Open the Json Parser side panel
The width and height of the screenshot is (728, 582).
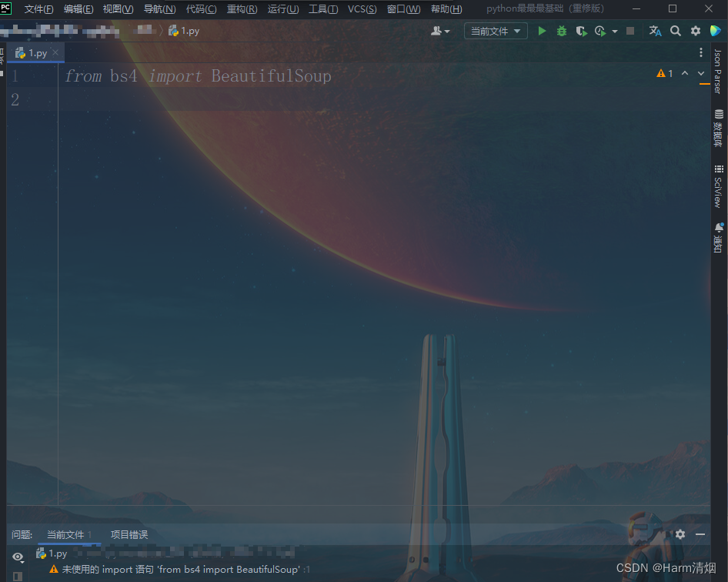click(718, 71)
